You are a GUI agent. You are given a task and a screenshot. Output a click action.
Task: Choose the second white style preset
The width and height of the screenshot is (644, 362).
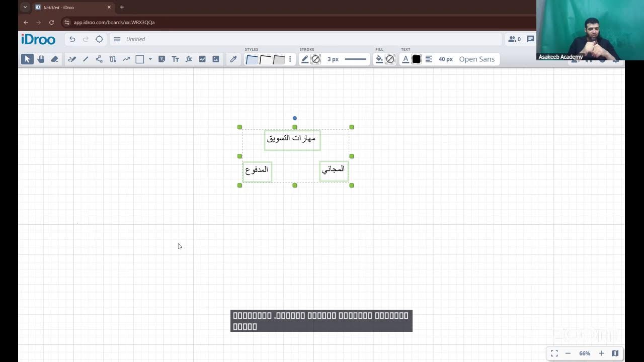point(265,59)
